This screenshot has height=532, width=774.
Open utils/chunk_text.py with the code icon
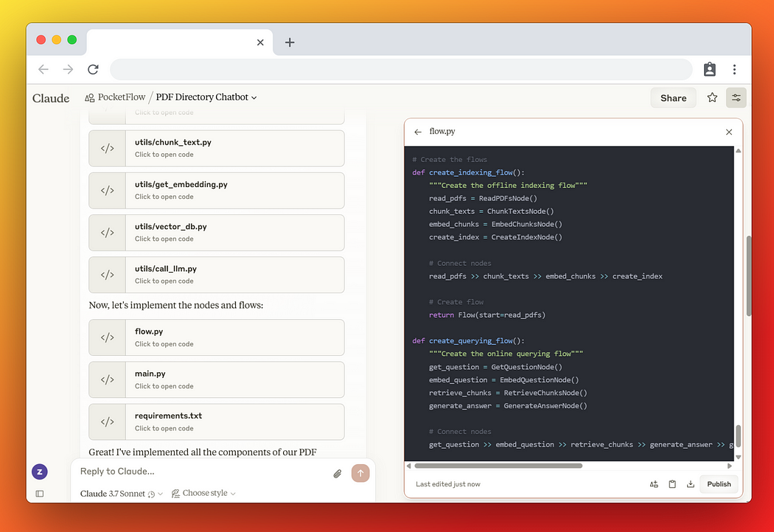[x=107, y=148]
